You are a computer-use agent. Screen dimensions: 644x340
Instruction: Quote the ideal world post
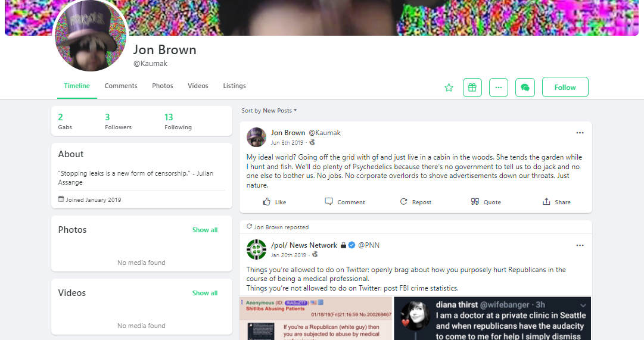pos(486,202)
